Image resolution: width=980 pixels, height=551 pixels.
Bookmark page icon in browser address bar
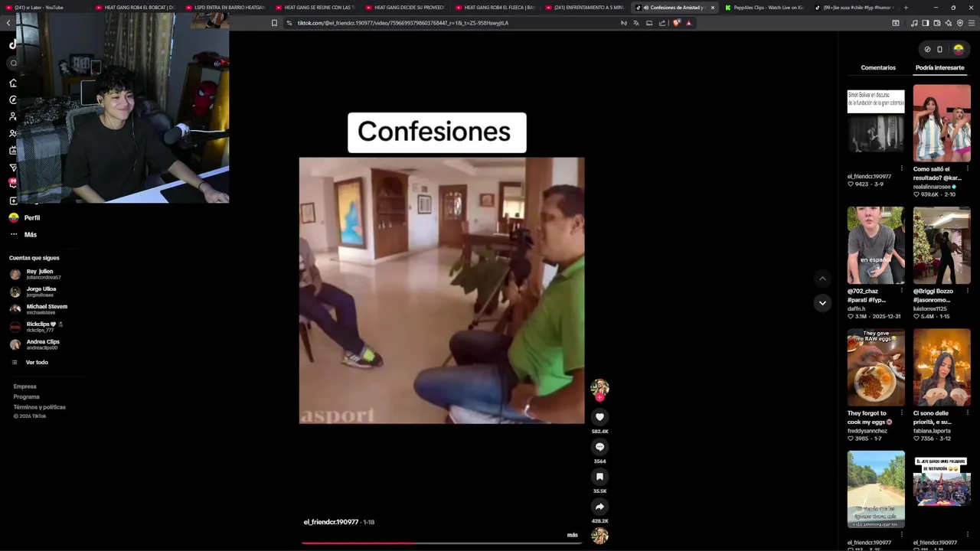[274, 23]
